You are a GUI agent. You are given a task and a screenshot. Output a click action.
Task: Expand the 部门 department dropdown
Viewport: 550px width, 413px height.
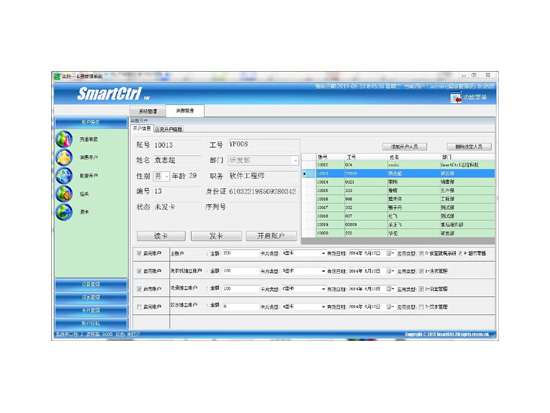[295, 161]
